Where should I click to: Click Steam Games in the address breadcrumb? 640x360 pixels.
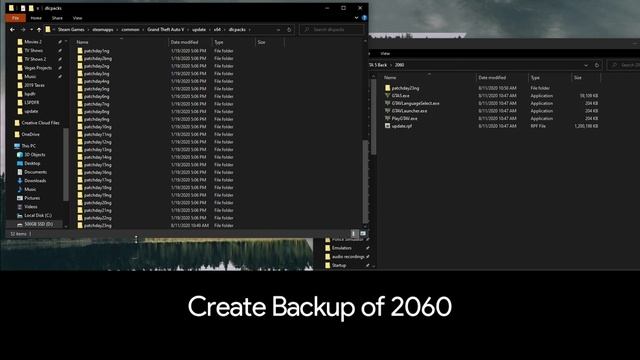(71, 29)
